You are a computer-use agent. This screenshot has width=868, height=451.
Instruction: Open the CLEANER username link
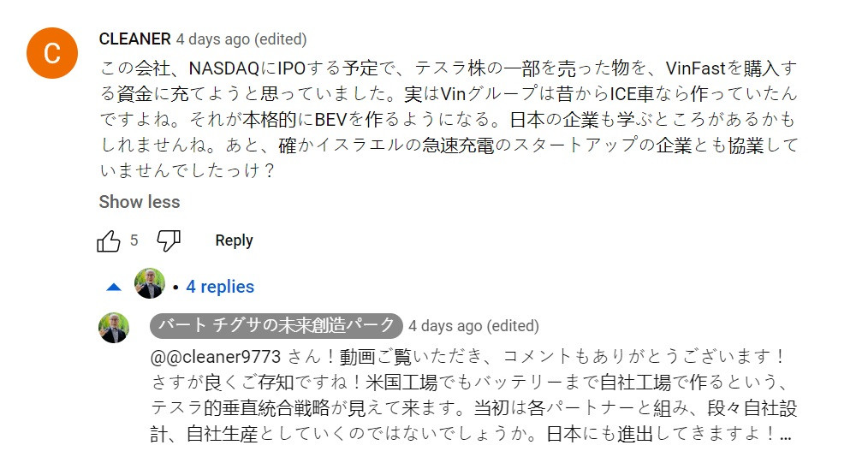coord(134,39)
